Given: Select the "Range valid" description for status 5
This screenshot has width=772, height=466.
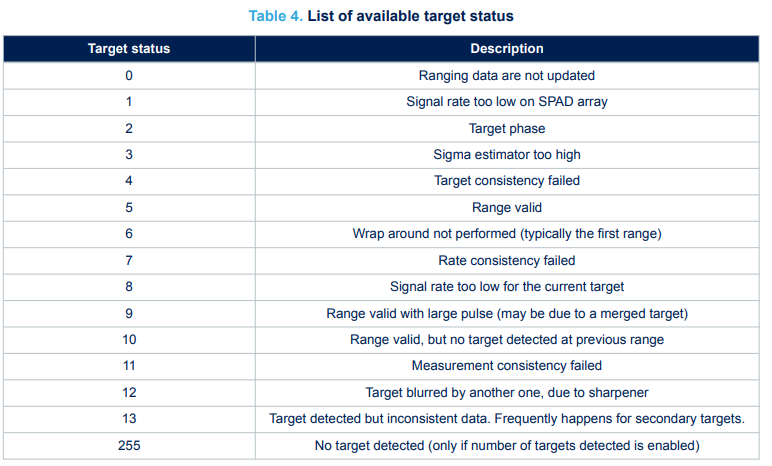Looking at the screenshot, I should [x=507, y=208].
